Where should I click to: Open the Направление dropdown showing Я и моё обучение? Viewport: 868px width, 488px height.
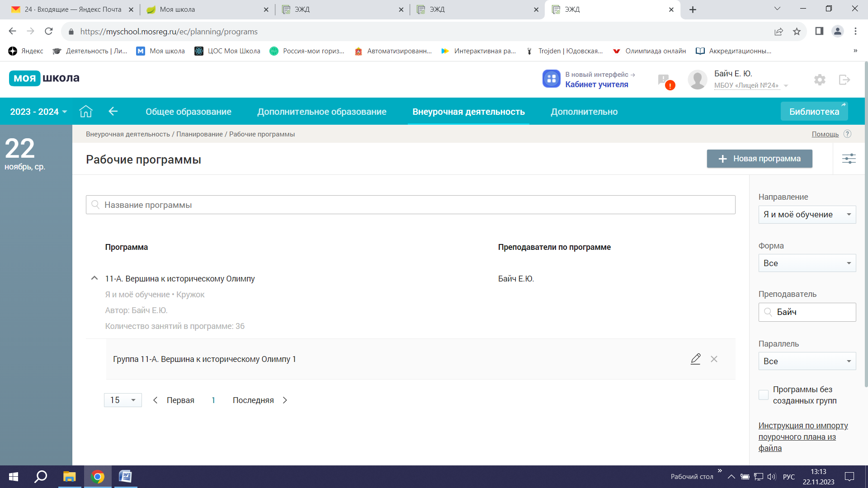[807, 214]
